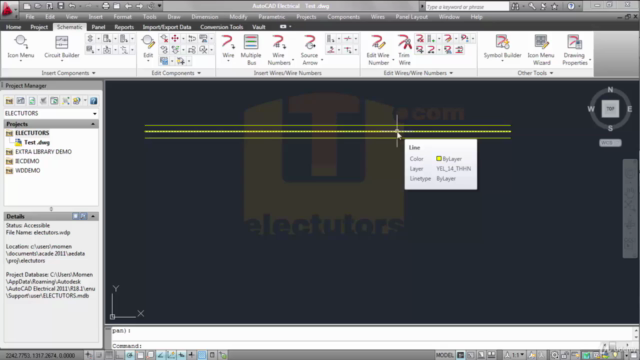
Task: Open the Icon Menu tool
Action: pos(21,47)
